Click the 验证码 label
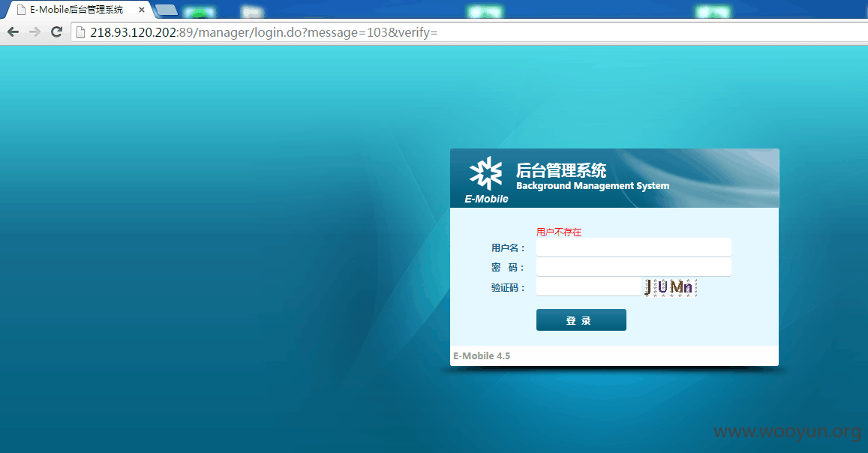 (508, 287)
